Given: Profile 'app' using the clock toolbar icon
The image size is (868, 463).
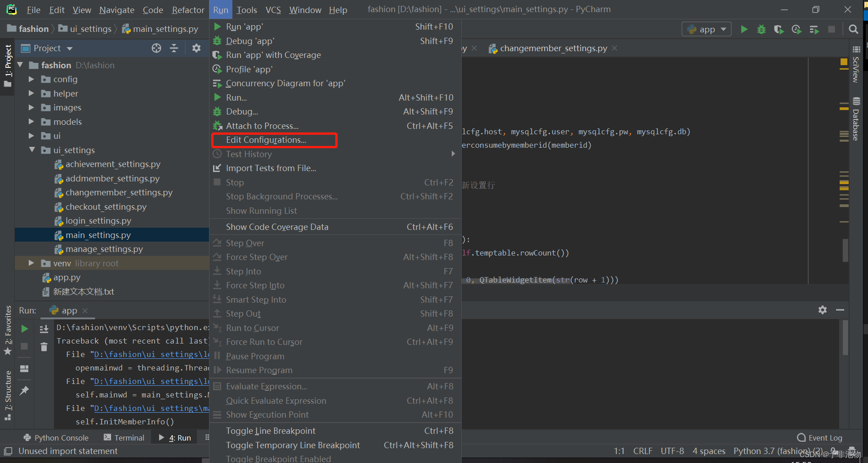Looking at the screenshot, I should pyautogui.click(x=796, y=29).
